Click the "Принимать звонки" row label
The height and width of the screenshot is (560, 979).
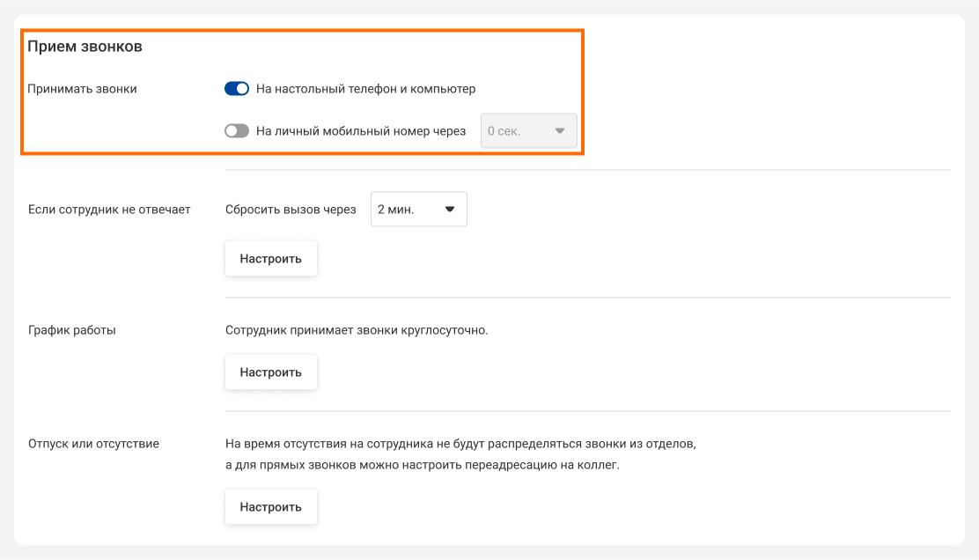tap(83, 89)
